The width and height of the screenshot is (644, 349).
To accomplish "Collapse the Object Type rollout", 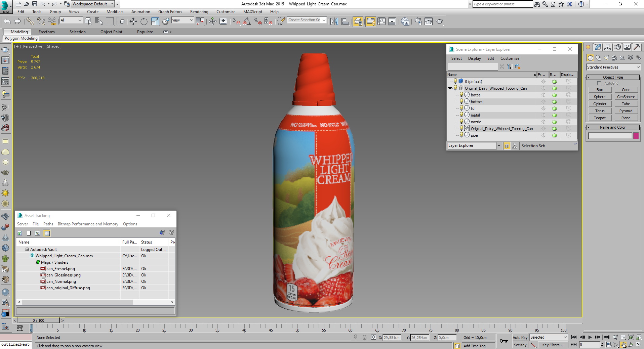I will point(613,77).
